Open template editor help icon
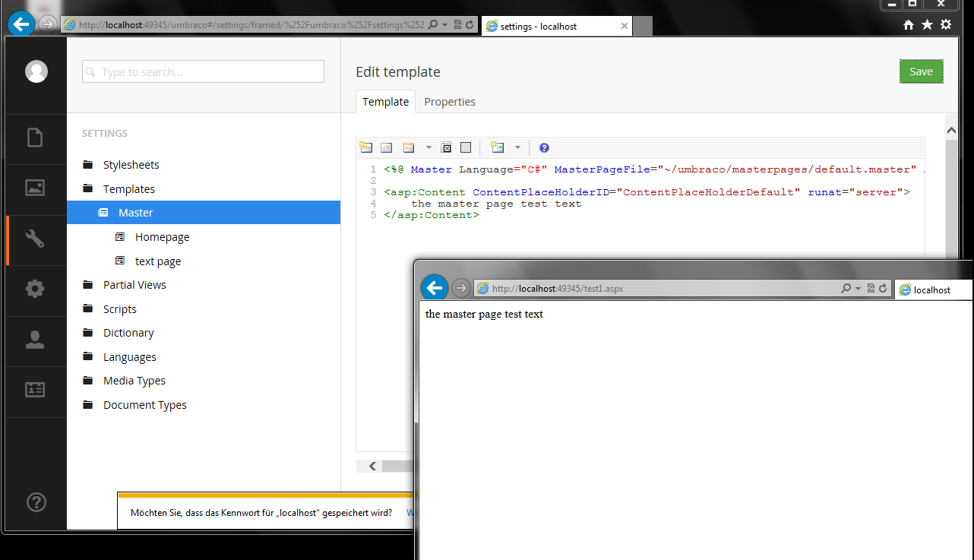This screenshot has width=974, height=560. (544, 148)
